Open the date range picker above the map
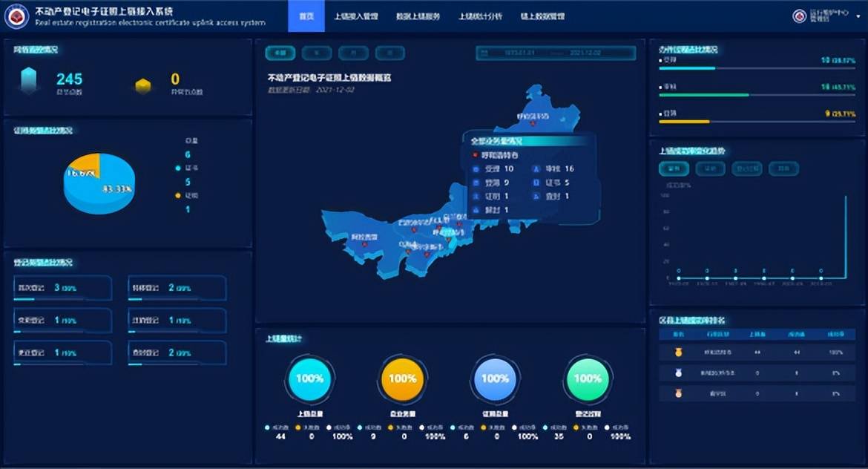 click(556, 53)
